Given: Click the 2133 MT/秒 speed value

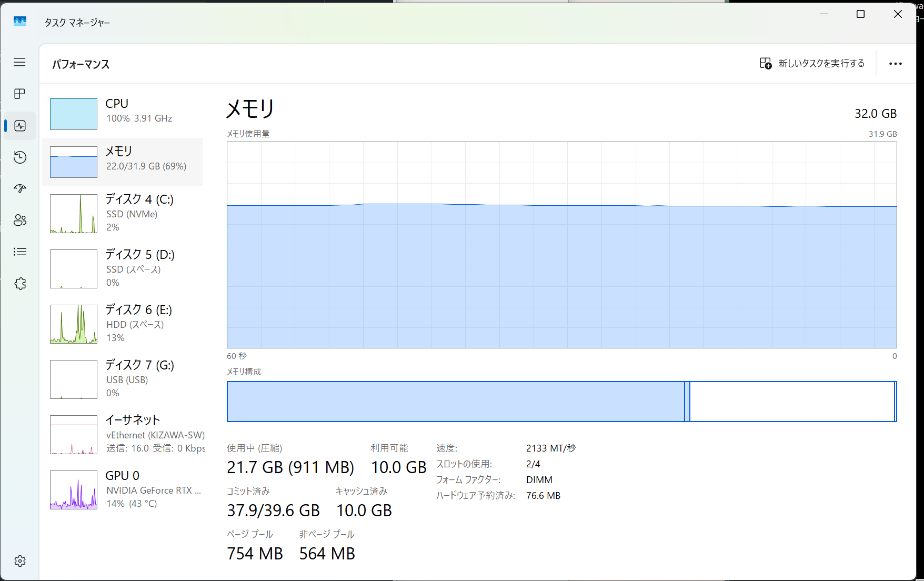Looking at the screenshot, I should [x=551, y=448].
